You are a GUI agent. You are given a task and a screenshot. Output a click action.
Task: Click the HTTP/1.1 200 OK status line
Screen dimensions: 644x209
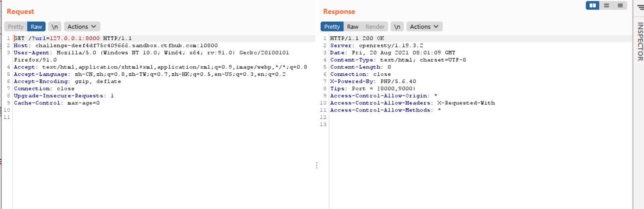point(357,38)
